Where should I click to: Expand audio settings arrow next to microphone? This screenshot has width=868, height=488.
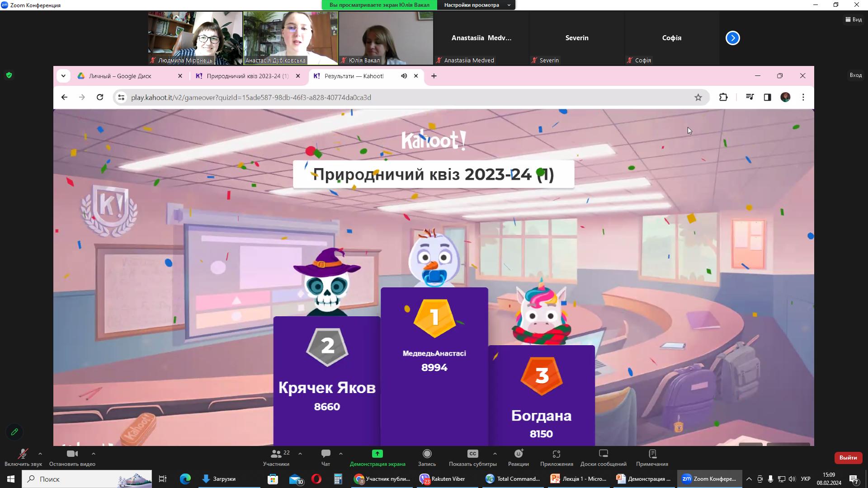[40, 454]
